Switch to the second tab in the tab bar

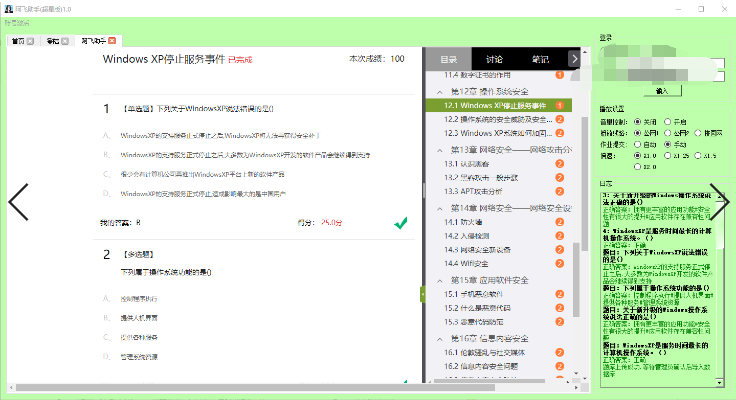[x=53, y=41]
